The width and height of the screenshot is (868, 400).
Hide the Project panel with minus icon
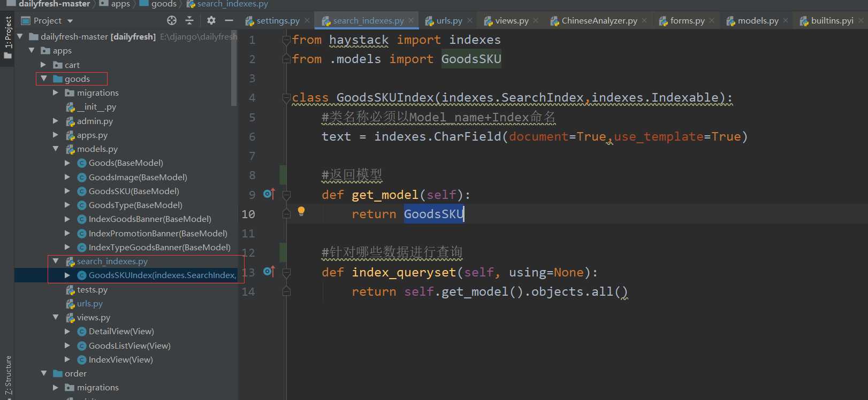[229, 20]
